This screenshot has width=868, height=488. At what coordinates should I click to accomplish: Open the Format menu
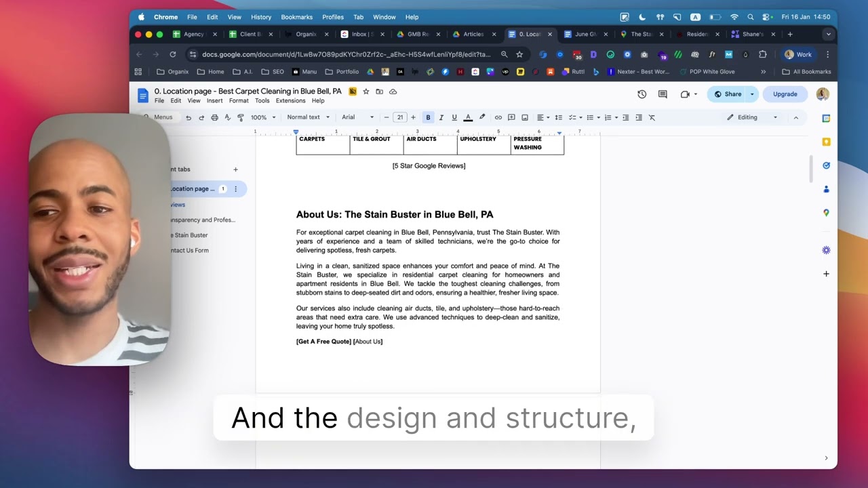point(239,101)
